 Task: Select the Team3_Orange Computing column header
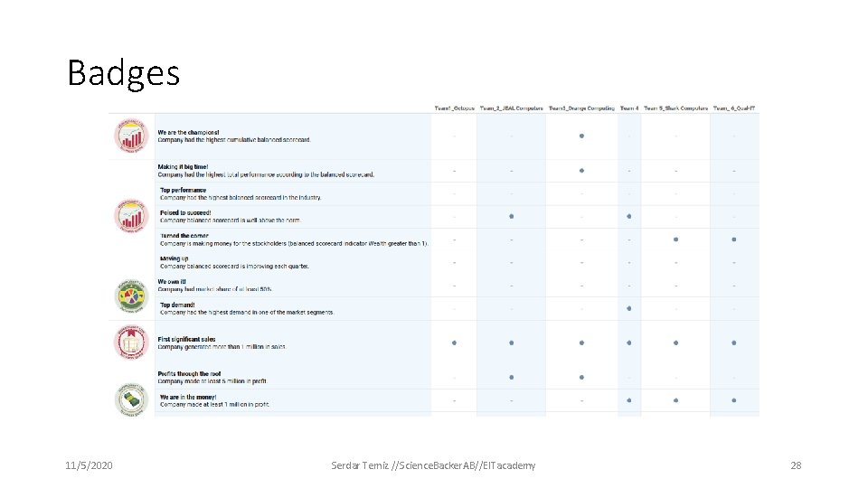point(581,108)
